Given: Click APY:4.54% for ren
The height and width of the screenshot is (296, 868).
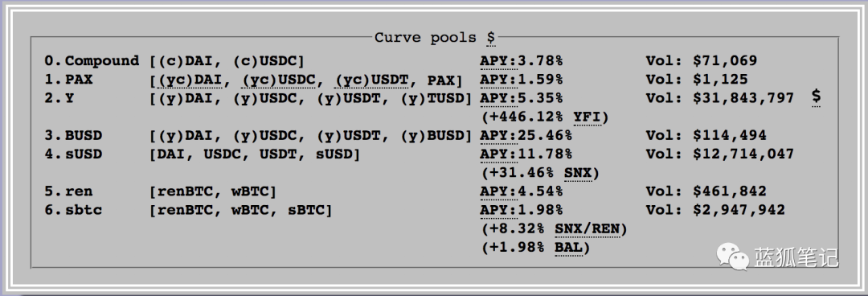Looking at the screenshot, I should pos(521,191).
